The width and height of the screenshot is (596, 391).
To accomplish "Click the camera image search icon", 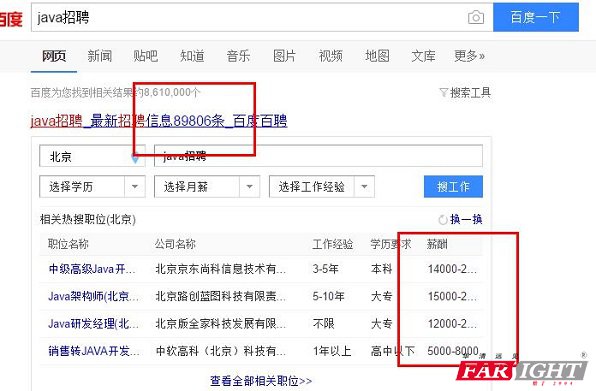I will (476, 17).
